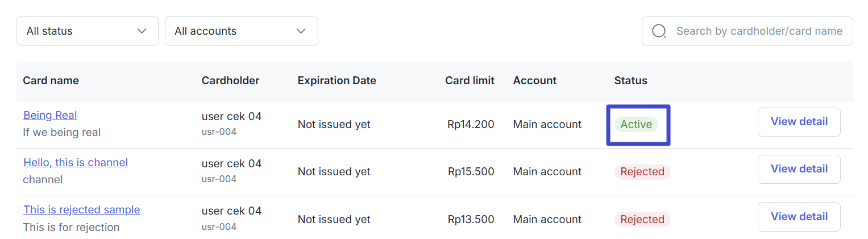Open the Hello, this is channel link
This screenshot has width=868, height=239.
[76, 163]
